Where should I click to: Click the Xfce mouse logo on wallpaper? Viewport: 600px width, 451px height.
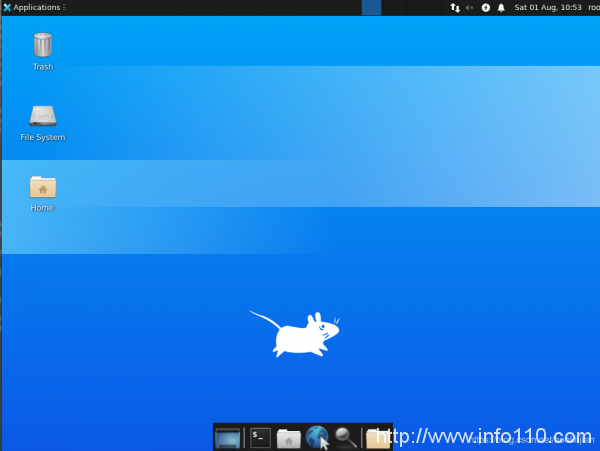click(x=295, y=334)
